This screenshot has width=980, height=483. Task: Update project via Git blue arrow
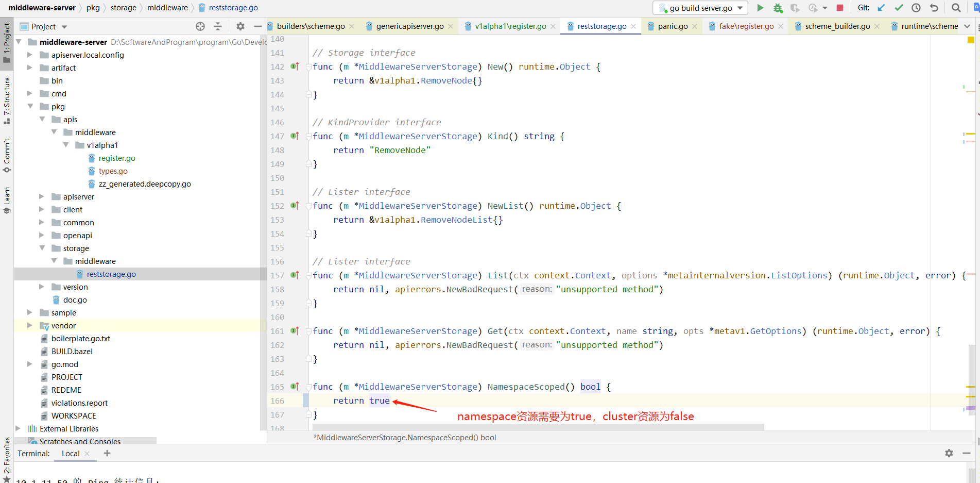(x=882, y=8)
